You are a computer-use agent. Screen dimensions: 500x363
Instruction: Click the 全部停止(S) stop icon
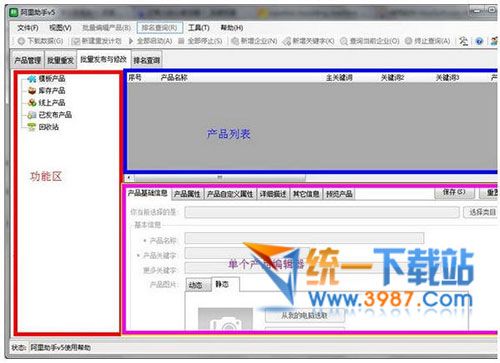click(x=181, y=41)
